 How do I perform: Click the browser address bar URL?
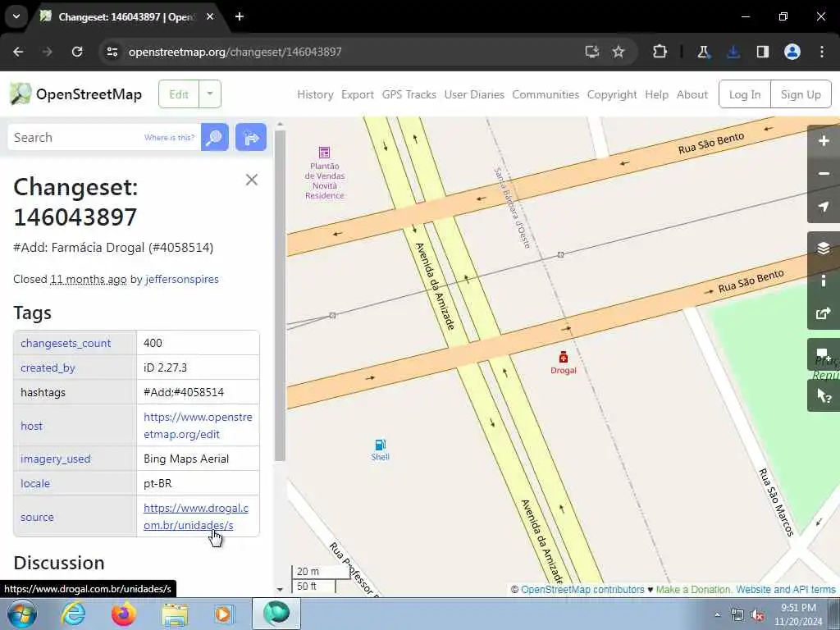click(x=235, y=52)
